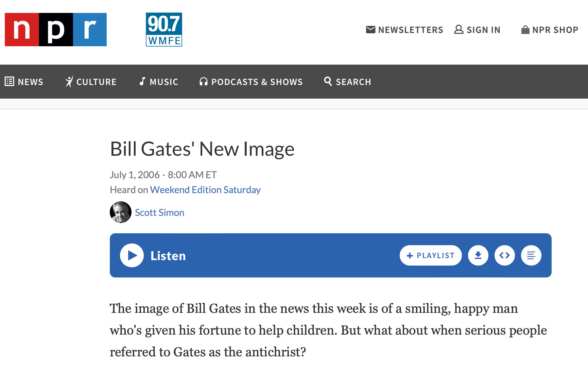Open the transcript icon in the player
Image resolution: width=588 pixels, height=372 pixels.
pos(531,255)
